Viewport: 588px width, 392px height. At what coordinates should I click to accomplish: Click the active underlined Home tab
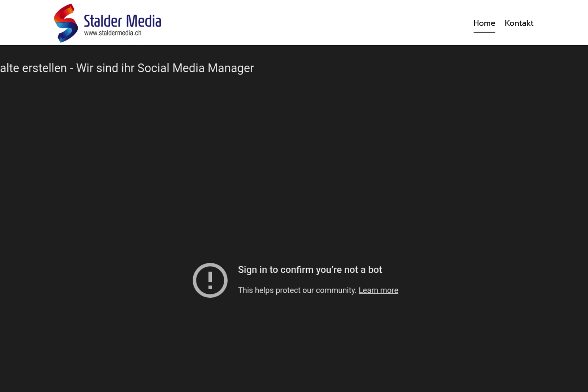coord(484,23)
